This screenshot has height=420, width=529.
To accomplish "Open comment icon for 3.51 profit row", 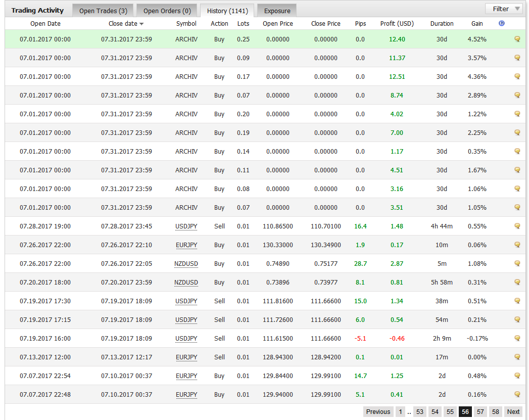I will pos(517,207).
